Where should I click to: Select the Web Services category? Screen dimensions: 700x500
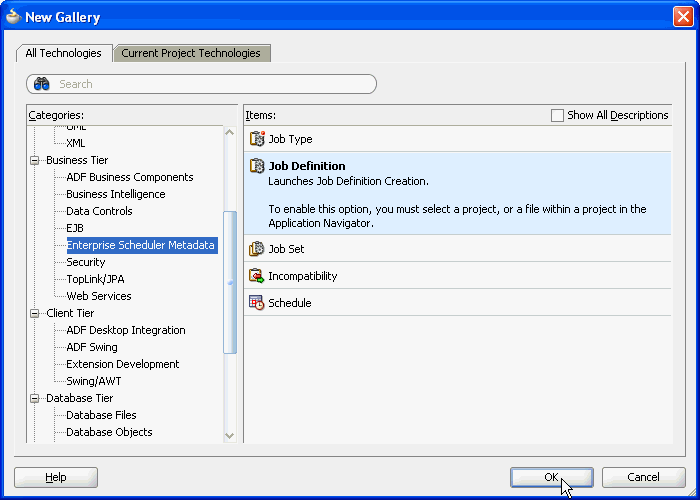(99, 296)
